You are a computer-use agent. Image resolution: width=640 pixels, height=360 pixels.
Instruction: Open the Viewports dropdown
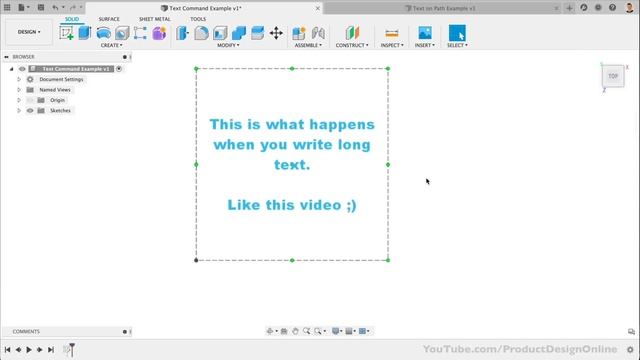364,331
